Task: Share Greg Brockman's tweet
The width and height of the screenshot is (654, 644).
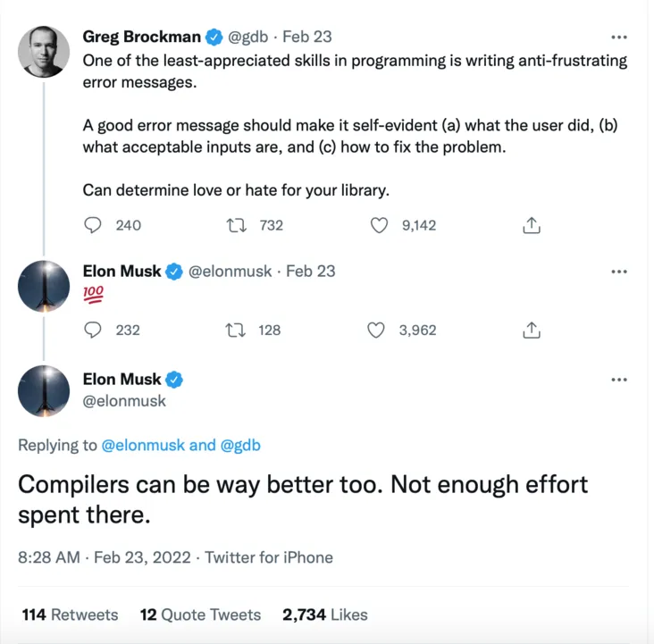Action: (531, 226)
